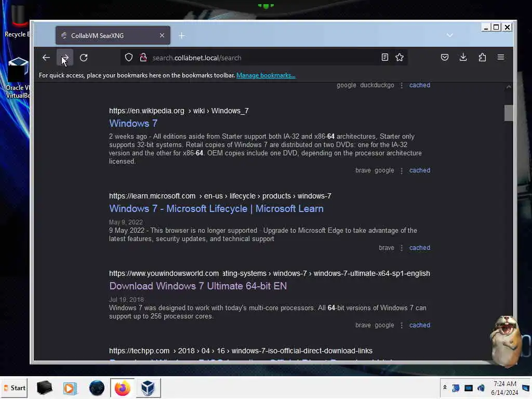Open black box taskbar app icon

(44, 388)
